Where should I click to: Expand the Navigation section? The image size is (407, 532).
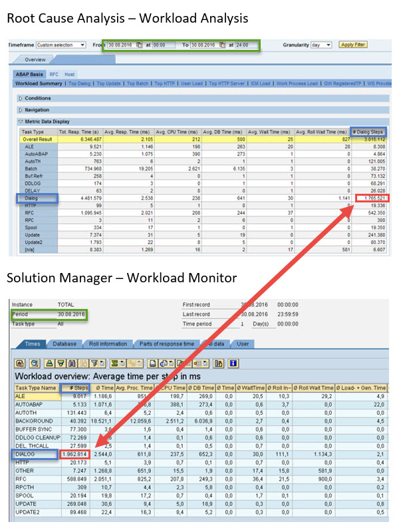[x=21, y=110]
